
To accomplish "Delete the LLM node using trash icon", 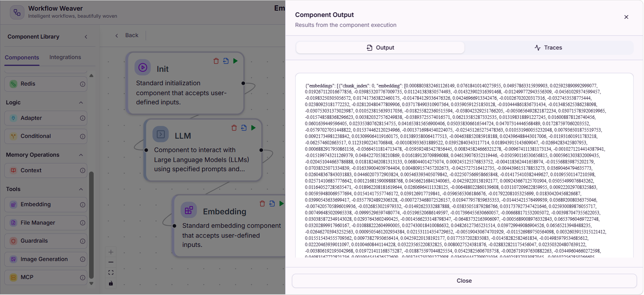I will 234,128.
